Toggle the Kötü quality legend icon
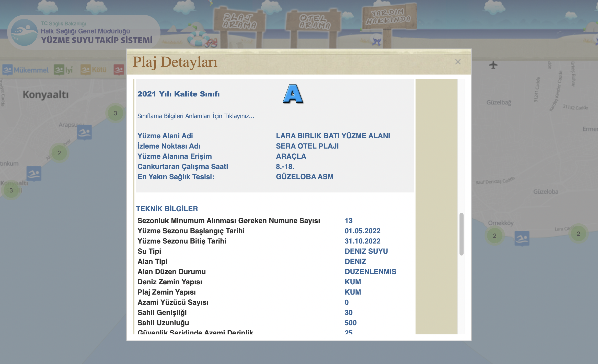Image resolution: width=598 pixels, height=364 pixels. (x=85, y=70)
